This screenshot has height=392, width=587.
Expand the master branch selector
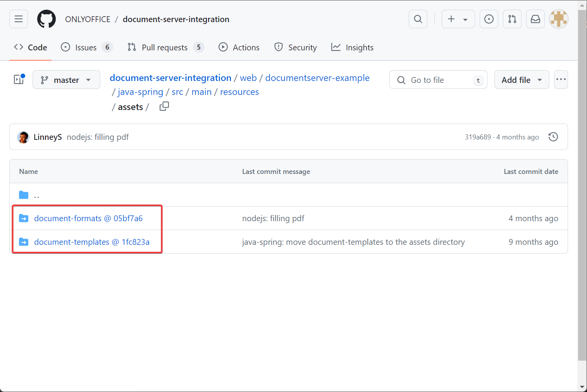[66, 80]
